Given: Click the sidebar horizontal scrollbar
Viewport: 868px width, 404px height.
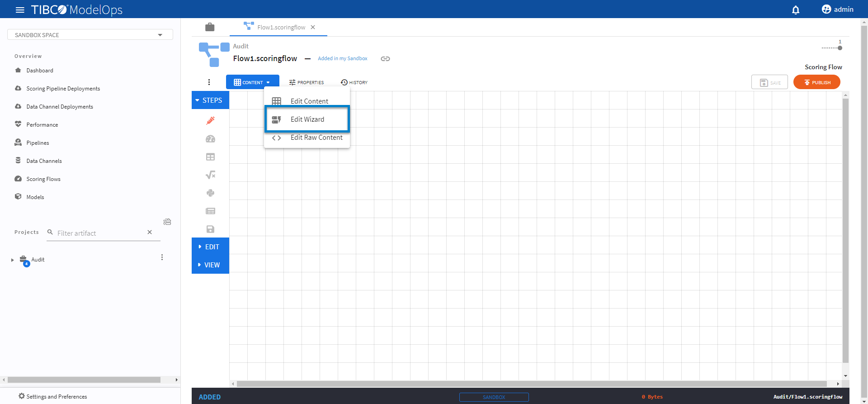Looking at the screenshot, I should click(84, 380).
